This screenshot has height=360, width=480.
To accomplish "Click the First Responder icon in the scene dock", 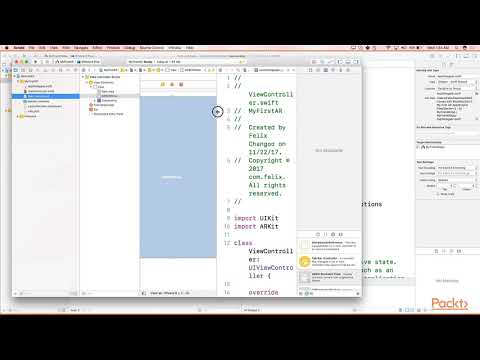I will pyautogui.click(x=172, y=85).
